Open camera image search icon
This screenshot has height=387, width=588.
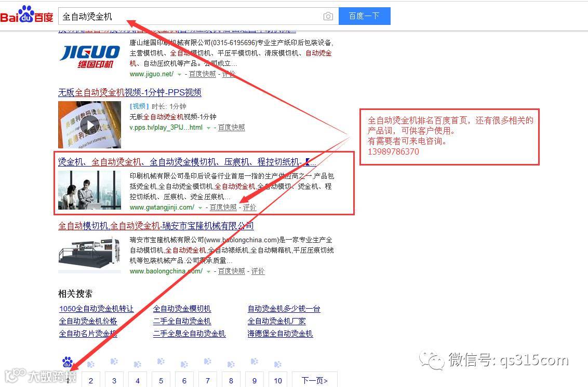click(x=328, y=16)
